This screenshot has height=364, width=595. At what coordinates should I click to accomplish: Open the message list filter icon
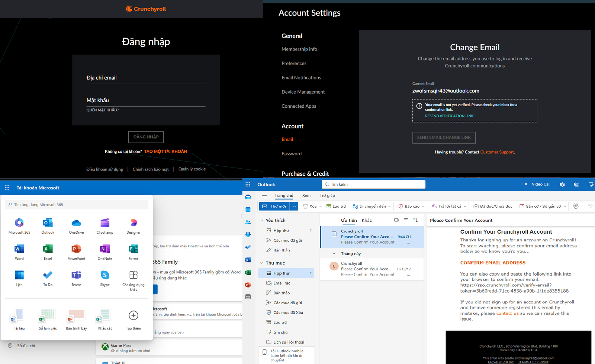click(406, 220)
